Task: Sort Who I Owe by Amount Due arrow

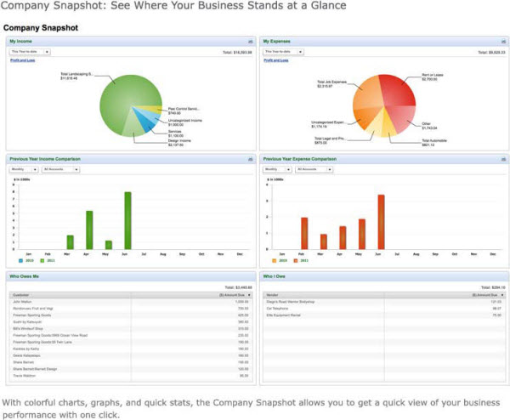Action: tap(502, 295)
